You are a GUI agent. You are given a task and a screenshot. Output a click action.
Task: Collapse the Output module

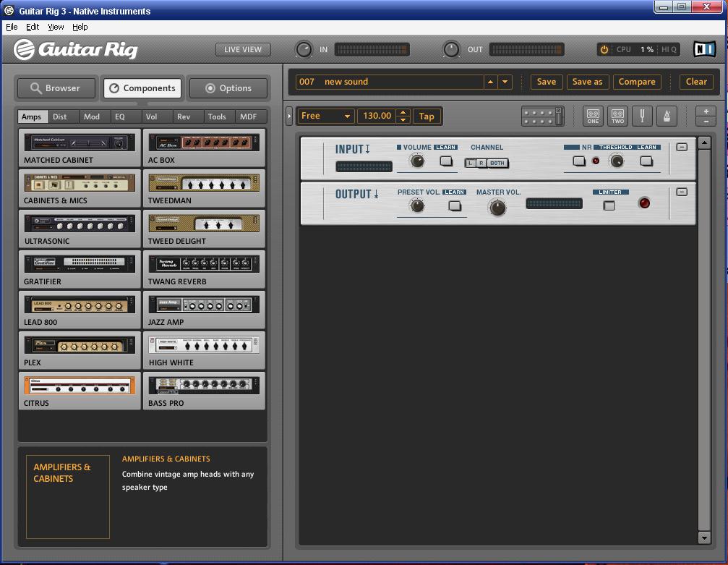(x=682, y=192)
